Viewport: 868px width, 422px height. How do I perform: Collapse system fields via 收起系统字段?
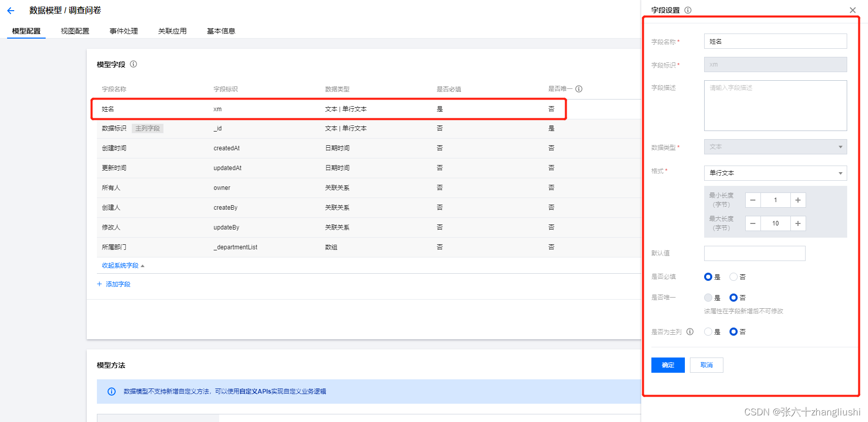[123, 266]
